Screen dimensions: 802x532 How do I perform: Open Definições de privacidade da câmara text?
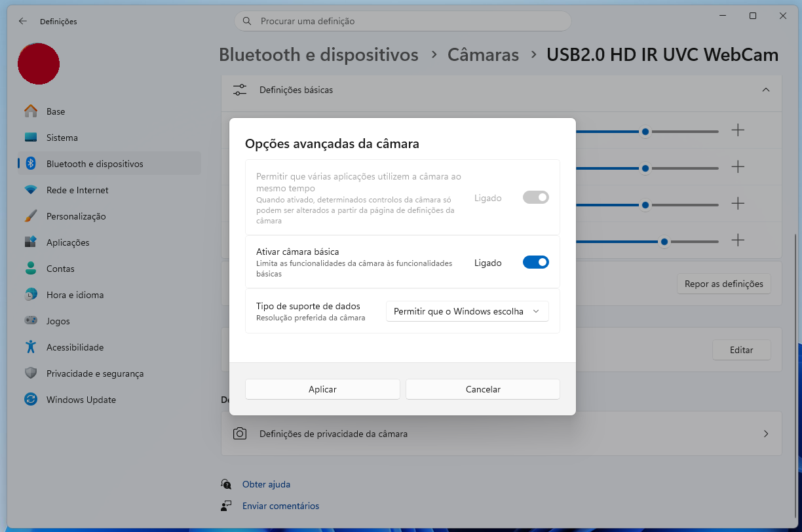pyautogui.click(x=334, y=434)
